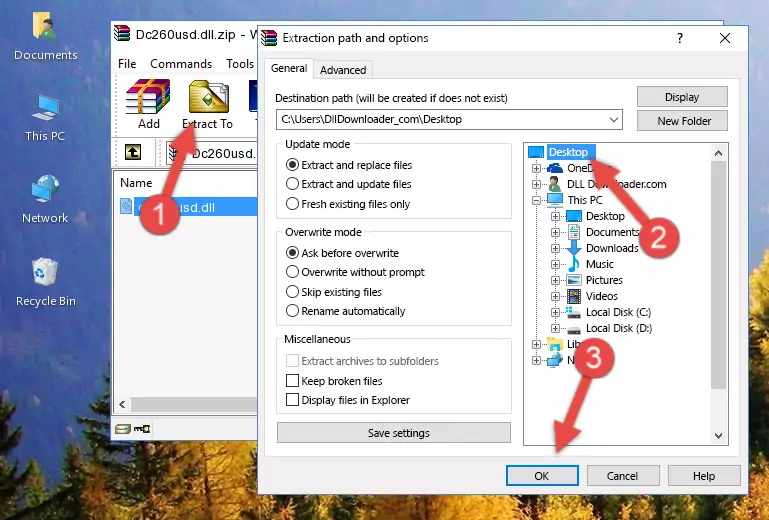Click the drive icon in WinRAR status bar
Screen dimensions: 769x520
tap(123, 429)
